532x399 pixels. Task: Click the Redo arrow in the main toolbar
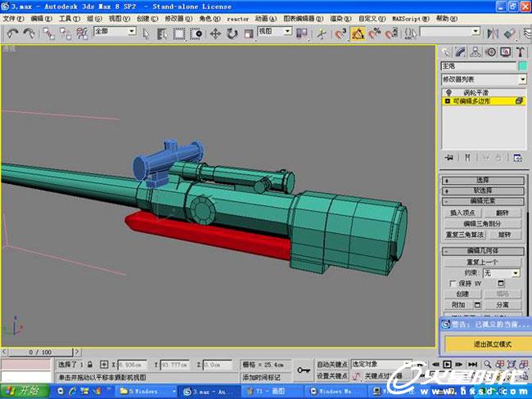(x=29, y=34)
